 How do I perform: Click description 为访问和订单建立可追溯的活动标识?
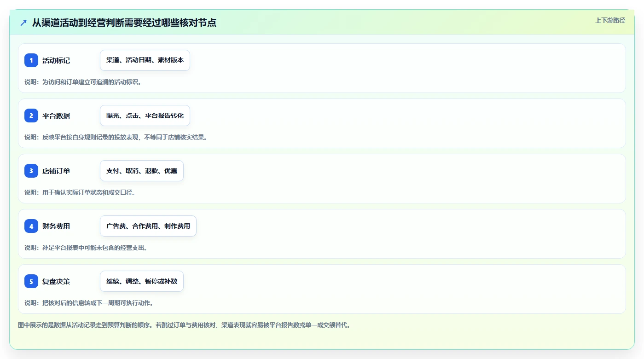[x=83, y=82]
